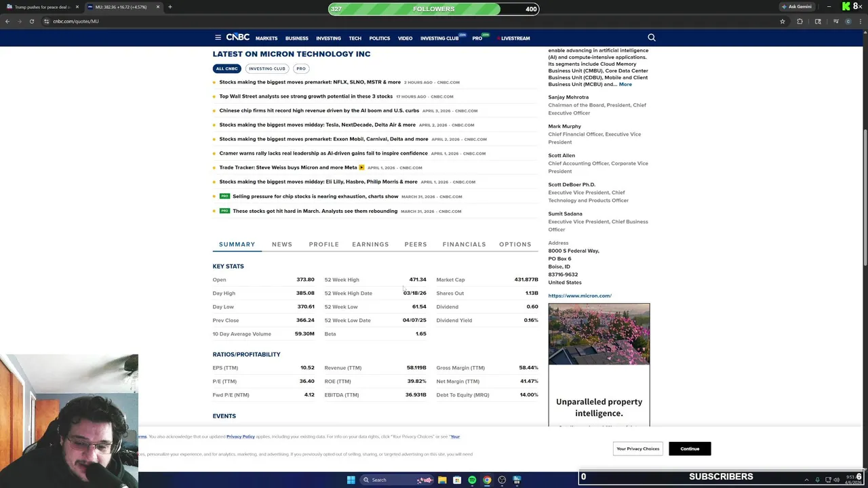This screenshot has height=488, width=868.
Task: Switch to the OPTIONS tab
Action: [515, 244]
